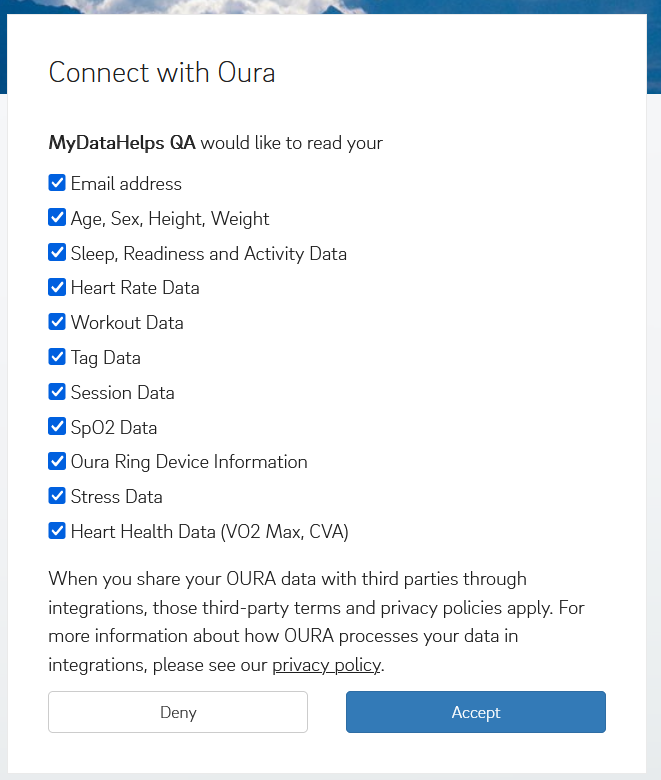Viewport: 661px width, 780px height.
Task: Uncheck Heart Health Data (VO2 Max, CVA)
Action: click(x=57, y=531)
